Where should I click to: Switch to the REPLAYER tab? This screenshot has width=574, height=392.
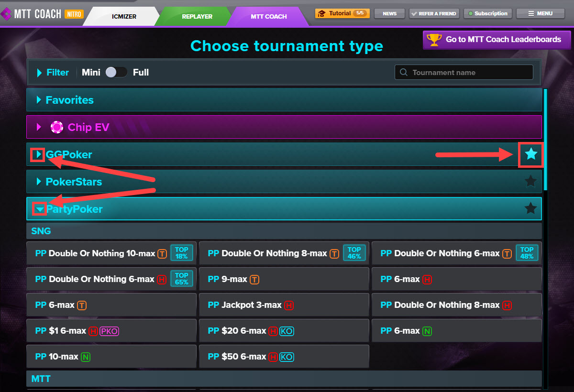click(x=197, y=16)
